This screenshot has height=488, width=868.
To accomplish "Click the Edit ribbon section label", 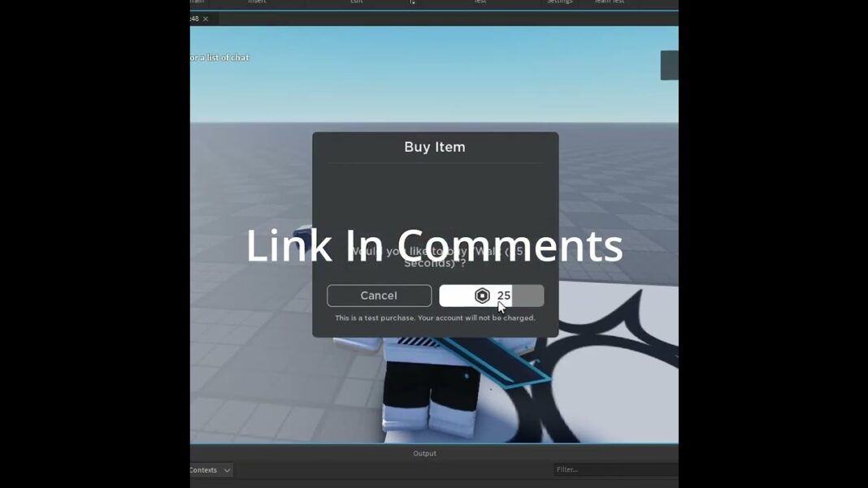I will click(357, 2).
